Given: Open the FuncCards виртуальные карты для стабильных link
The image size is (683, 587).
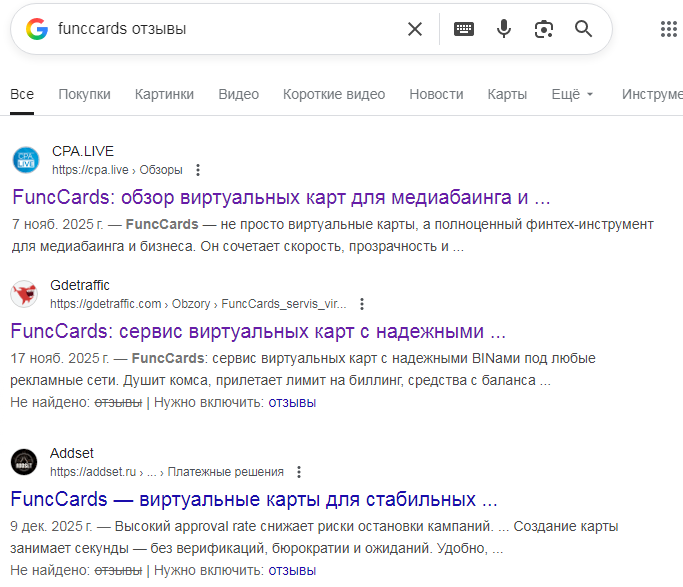Looking at the screenshot, I should (x=254, y=498).
